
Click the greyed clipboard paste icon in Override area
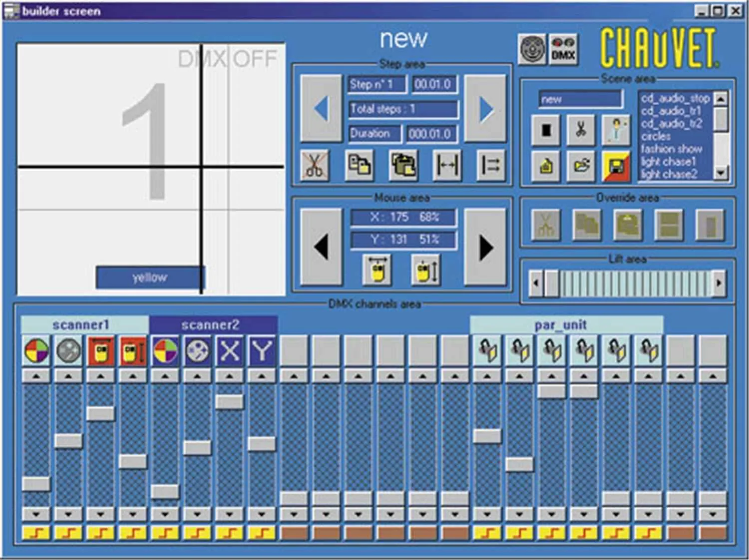pos(628,225)
